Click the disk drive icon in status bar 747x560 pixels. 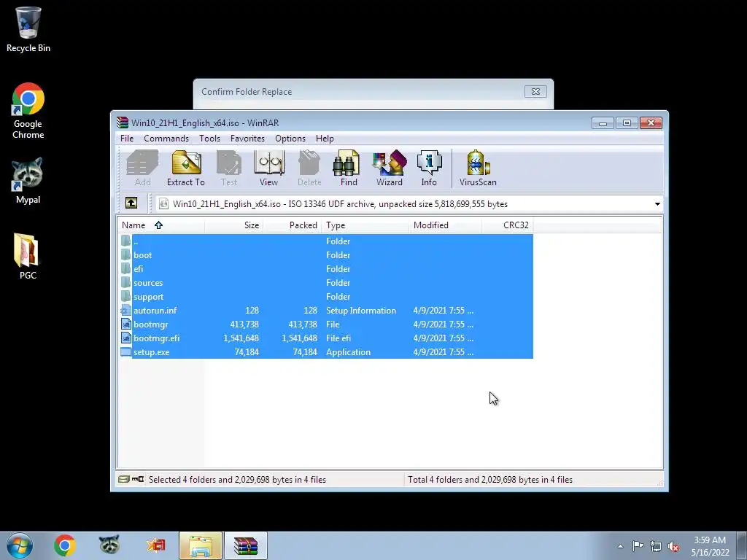(124, 479)
